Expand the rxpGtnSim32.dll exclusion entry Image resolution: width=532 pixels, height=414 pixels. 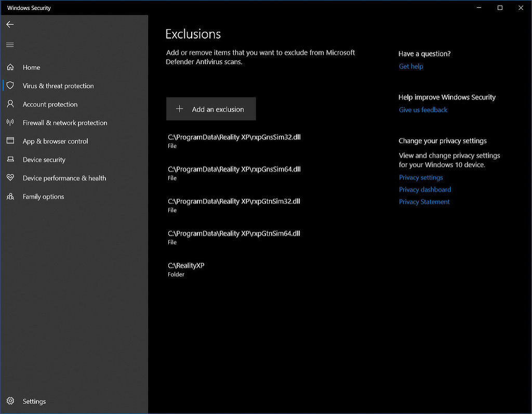click(234, 205)
